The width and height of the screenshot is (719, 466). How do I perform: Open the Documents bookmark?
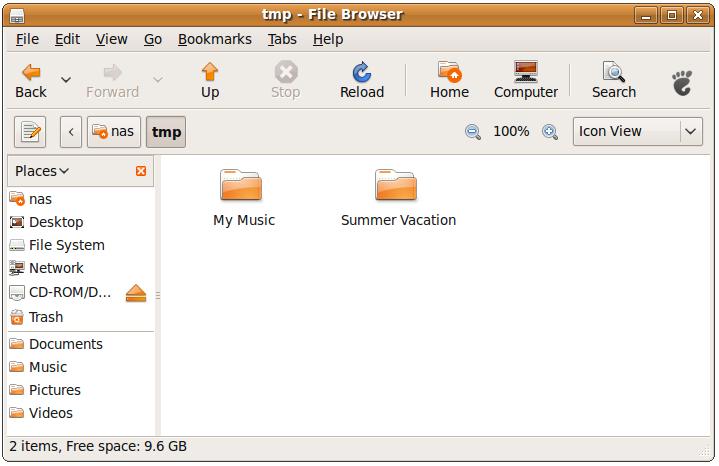tap(81, 344)
